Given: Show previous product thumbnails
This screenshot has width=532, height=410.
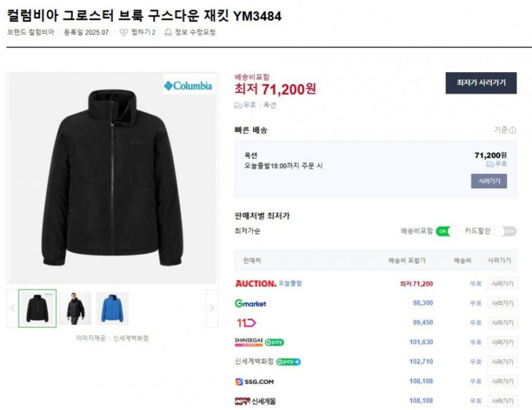Looking at the screenshot, I should pyautogui.click(x=12, y=308).
